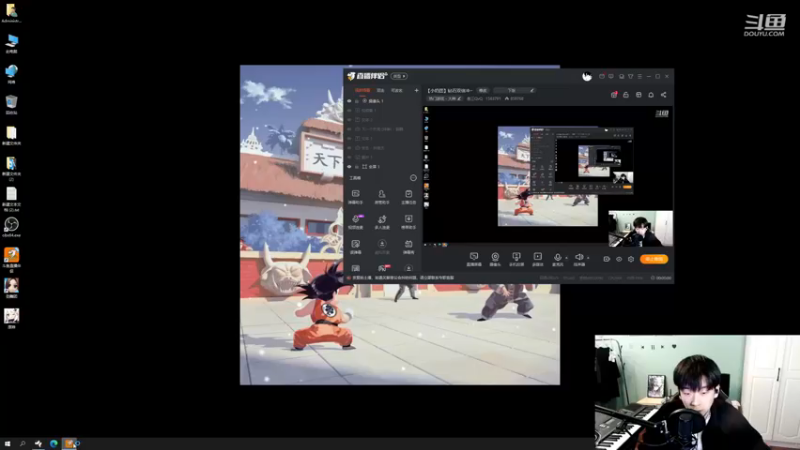Open the gift box icon with red dot
800x450 pixels.
[614, 95]
